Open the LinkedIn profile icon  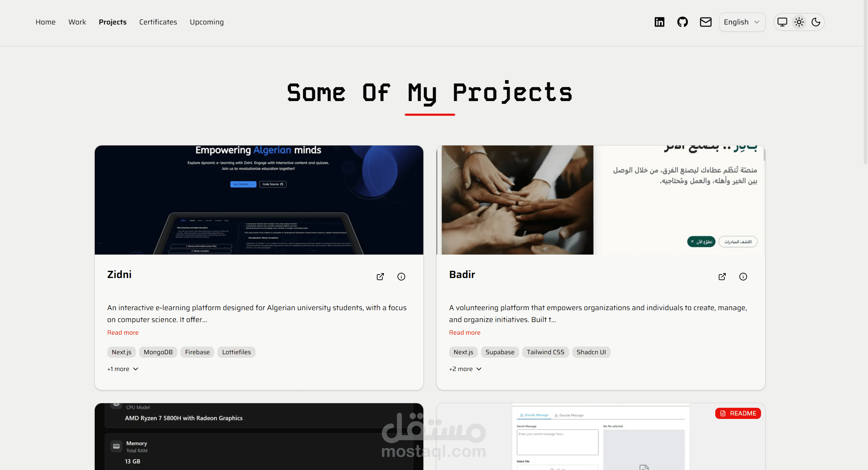point(659,22)
